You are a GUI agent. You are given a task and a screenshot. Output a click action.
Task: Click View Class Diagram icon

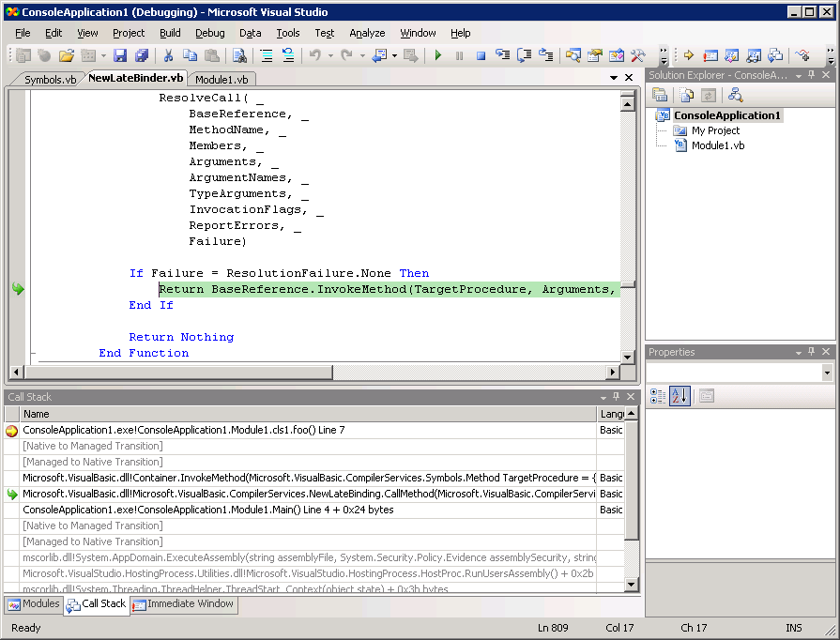coord(735,96)
